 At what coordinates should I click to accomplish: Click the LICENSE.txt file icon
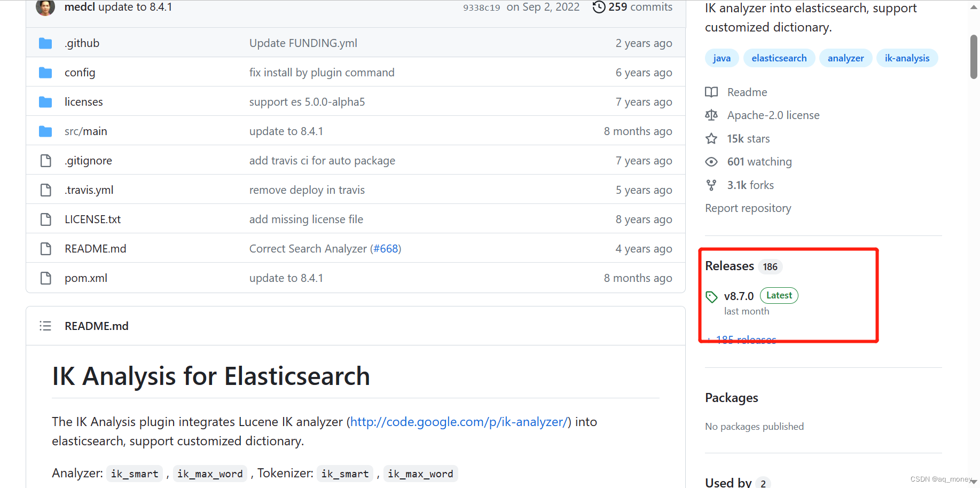click(46, 219)
